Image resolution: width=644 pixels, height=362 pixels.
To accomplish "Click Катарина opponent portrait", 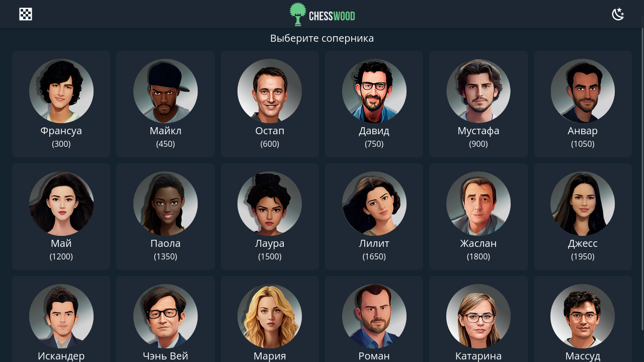I will [x=478, y=316].
